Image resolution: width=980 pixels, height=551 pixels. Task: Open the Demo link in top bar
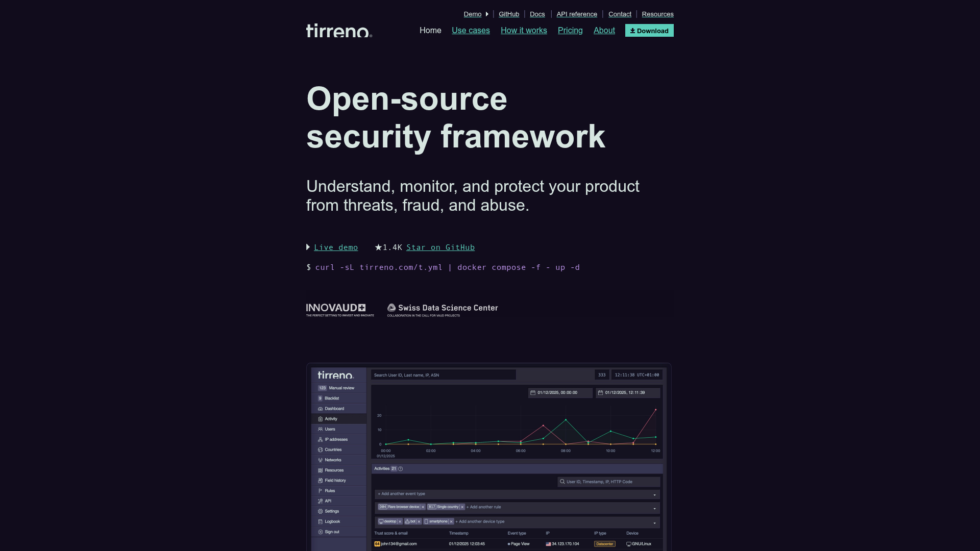click(473, 14)
